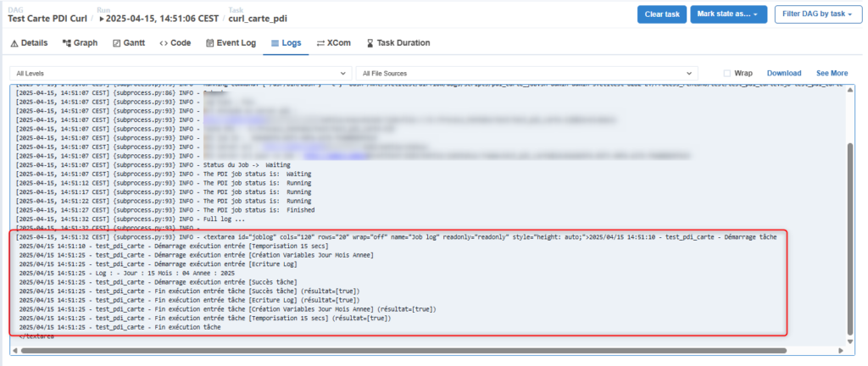The image size is (868, 366).
Task: Expand the All File Sources dropdown
Action: (x=527, y=73)
